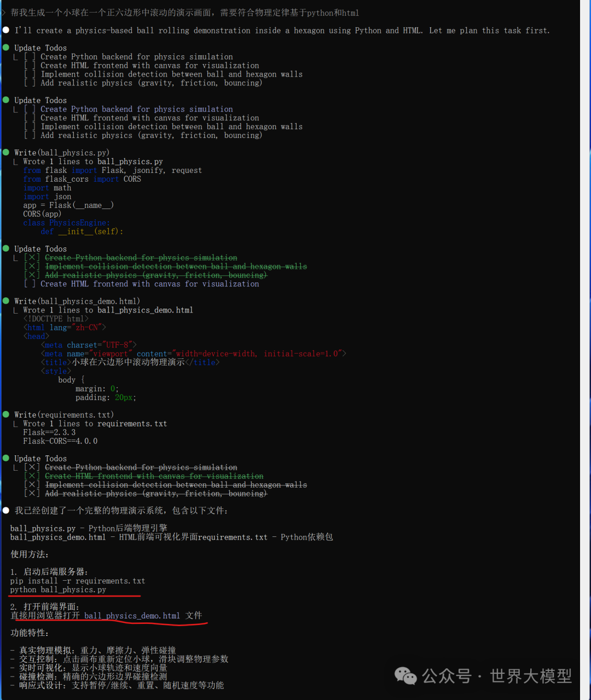Click the "Flask==2.3.3" dependency line
This screenshot has height=700, width=591.
49,432
